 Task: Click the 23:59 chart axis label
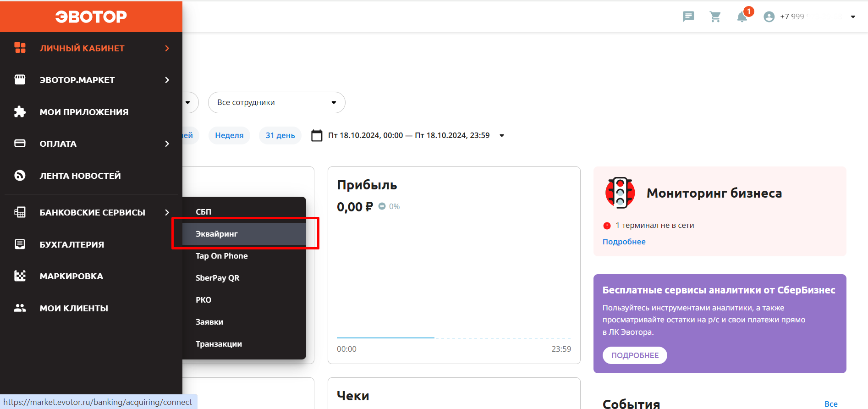561,349
